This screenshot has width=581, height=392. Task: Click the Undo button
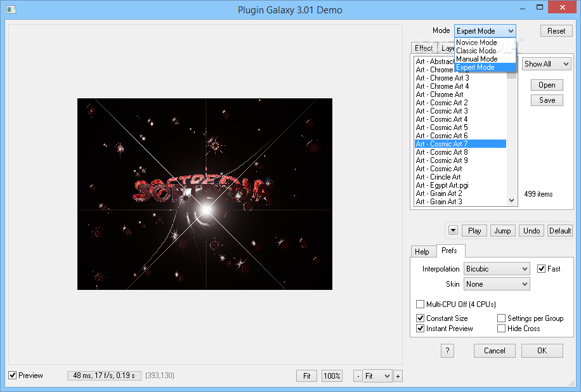click(x=532, y=230)
